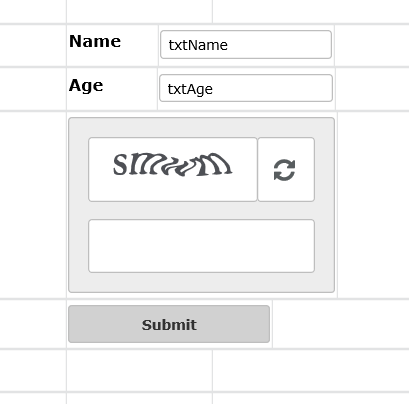This screenshot has height=404, width=409.
Task: Select empty cell left of Name label
Action: click(x=33, y=45)
